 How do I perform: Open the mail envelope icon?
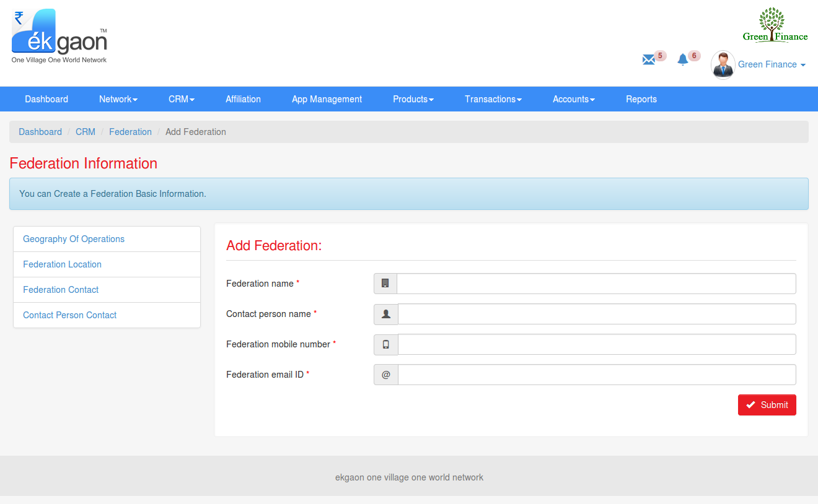click(648, 60)
